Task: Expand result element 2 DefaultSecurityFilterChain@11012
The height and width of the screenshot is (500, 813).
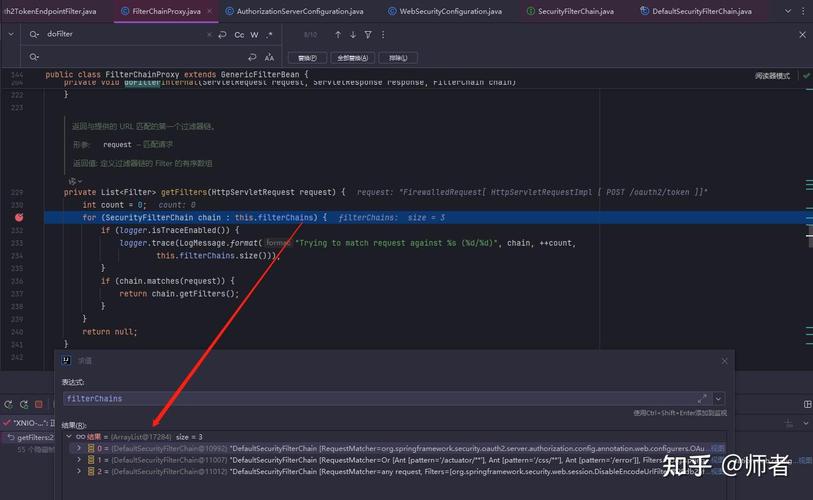Action: [x=79, y=471]
